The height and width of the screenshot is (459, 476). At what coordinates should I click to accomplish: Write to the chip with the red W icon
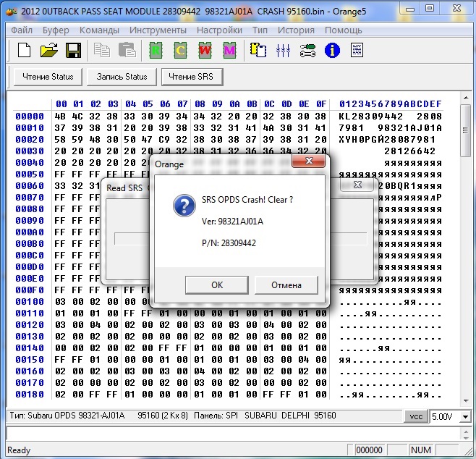tap(205, 50)
